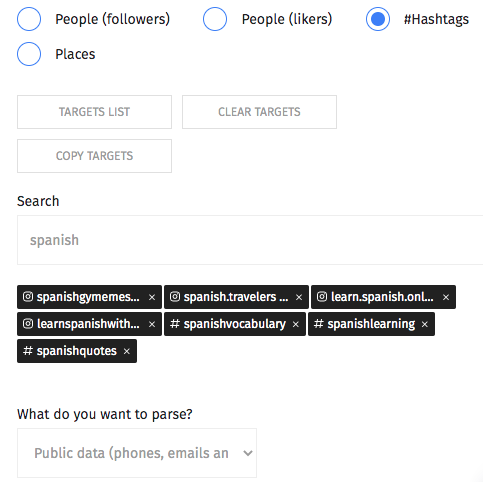This screenshot has height=482, width=483.
Task: Focus the Search field containing spanish
Action: (x=250, y=240)
